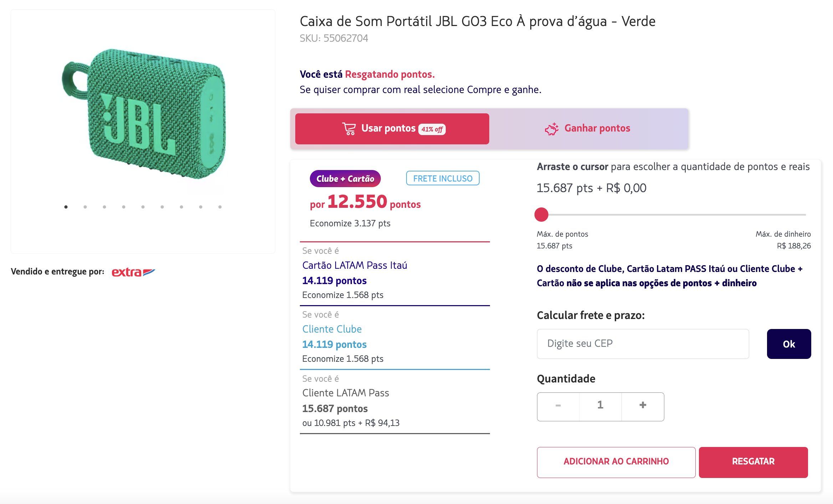This screenshot has width=833, height=504.
Task: Click the minus quantity button
Action: click(x=558, y=406)
